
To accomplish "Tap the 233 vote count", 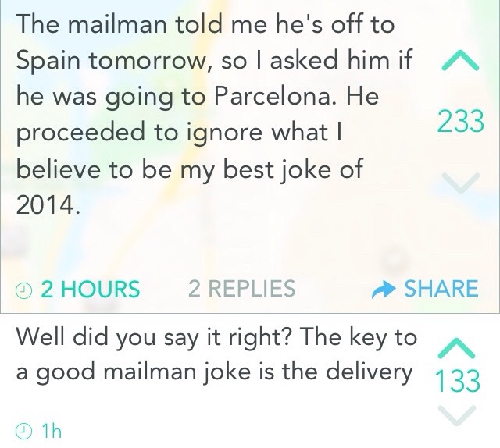I will point(460,121).
